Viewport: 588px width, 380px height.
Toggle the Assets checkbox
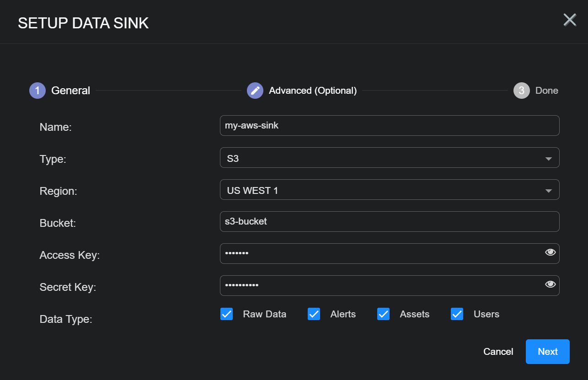tap(383, 314)
